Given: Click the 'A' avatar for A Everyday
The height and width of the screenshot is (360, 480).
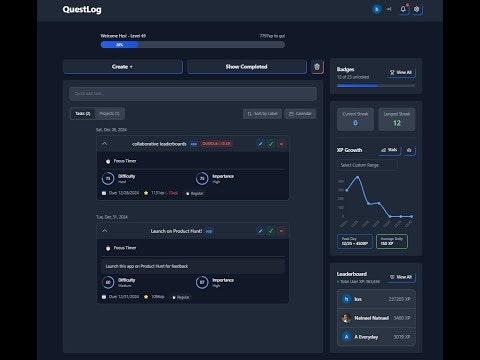Looking at the screenshot, I should point(346,337).
